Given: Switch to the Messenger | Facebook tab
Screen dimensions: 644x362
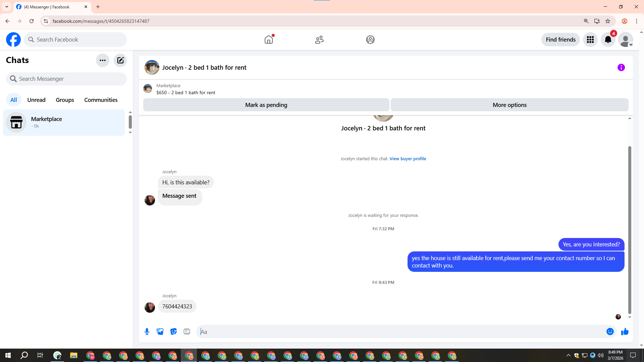Looking at the screenshot, I should 52,7.
